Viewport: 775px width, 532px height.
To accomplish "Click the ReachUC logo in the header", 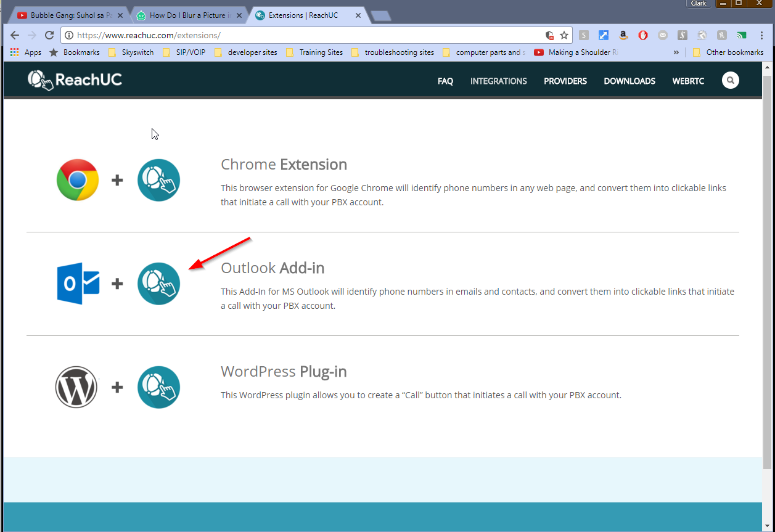I will 75,80.
